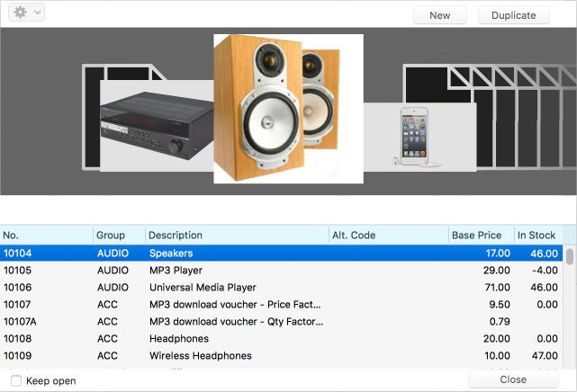Click base price 71.00
The image size is (577, 392).
coord(498,288)
